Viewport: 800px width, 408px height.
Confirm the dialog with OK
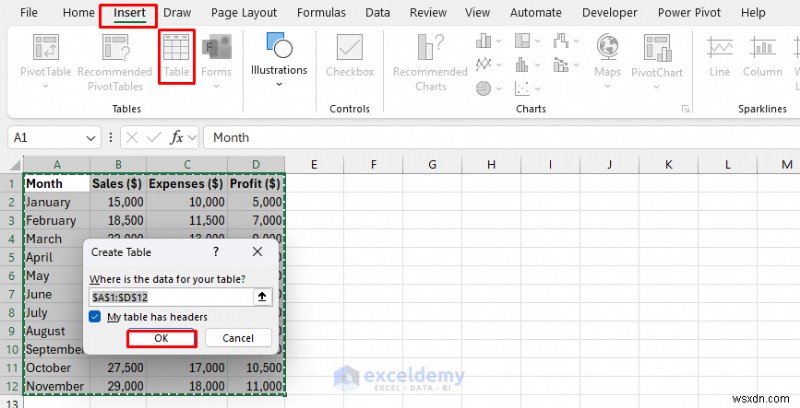pyautogui.click(x=161, y=339)
